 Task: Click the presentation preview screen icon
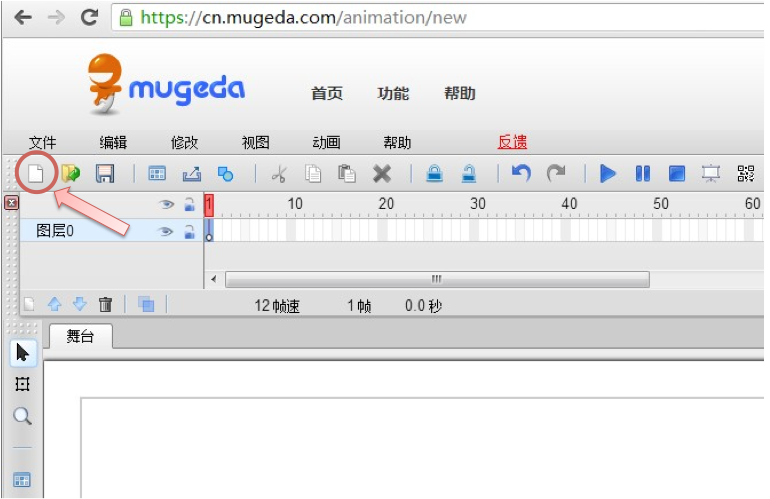pos(711,173)
